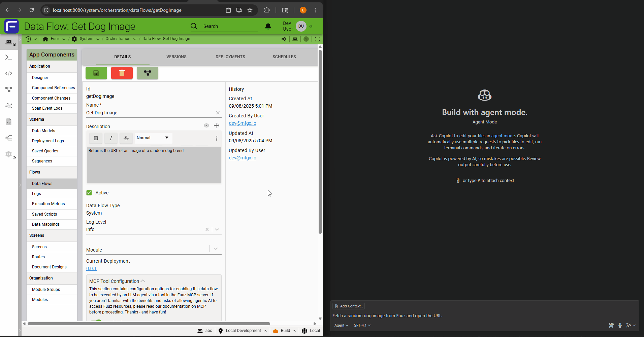Click Updated By User dev@mfgx.io link
Screen dimensions: 644x337
tap(243, 158)
